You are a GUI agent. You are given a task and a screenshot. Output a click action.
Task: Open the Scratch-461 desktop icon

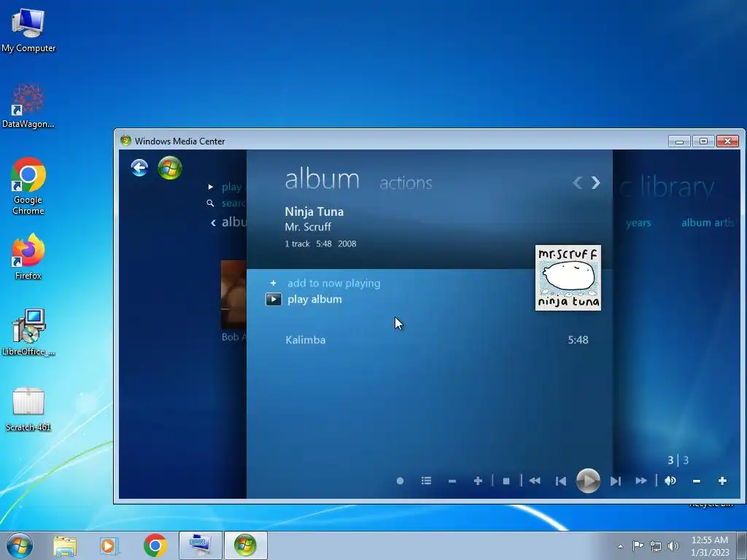click(x=28, y=409)
